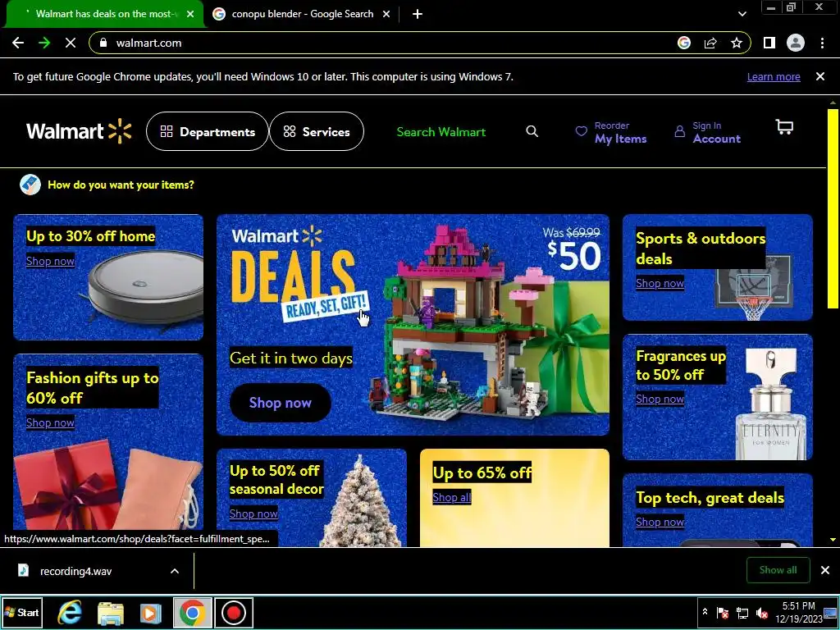This screenshot has width=840, height=630.
Task: Open Internet Explorer from the taskbar
Action: coord(71,612)
